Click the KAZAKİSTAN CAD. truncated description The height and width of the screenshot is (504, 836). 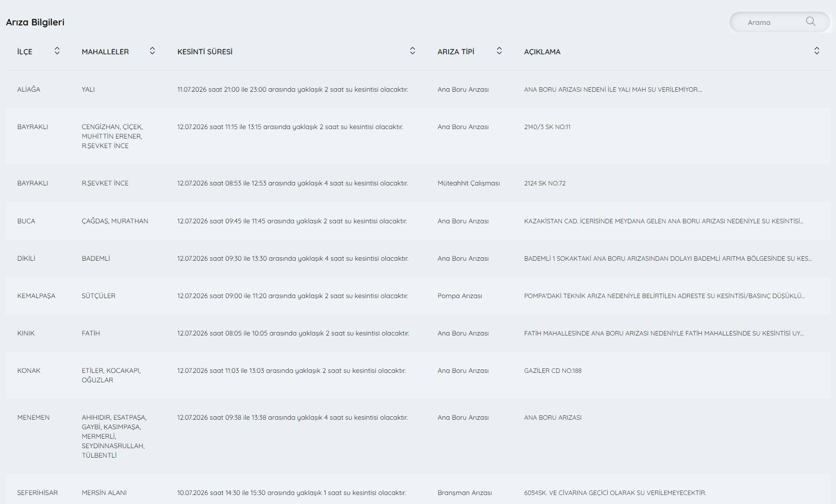coord(664,221)
